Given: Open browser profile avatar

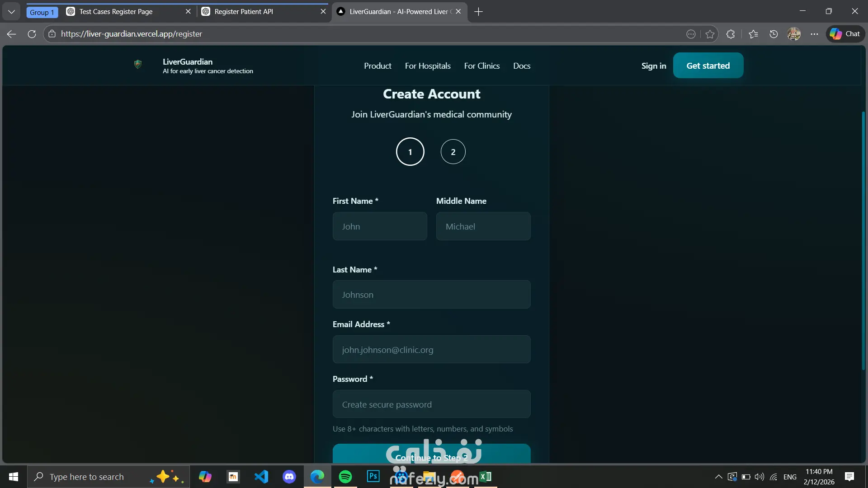Looking at the screenshot, I should (x=794, y=34).
